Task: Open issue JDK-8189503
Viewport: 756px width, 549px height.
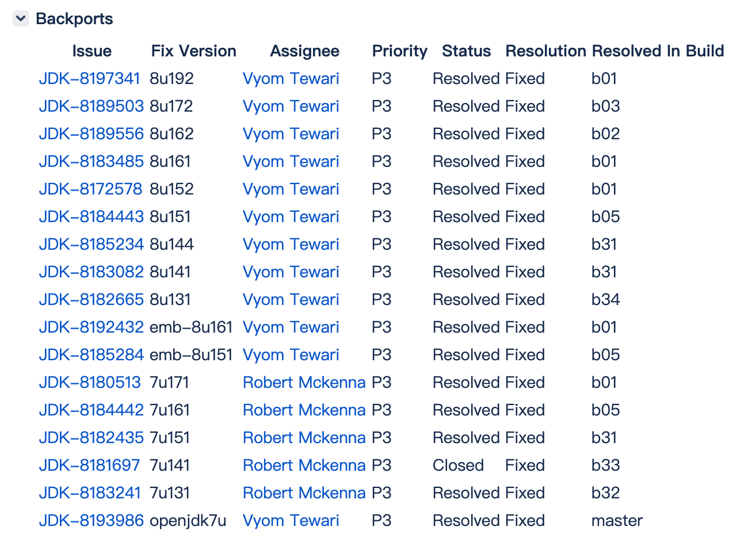Action: [91, 106]
